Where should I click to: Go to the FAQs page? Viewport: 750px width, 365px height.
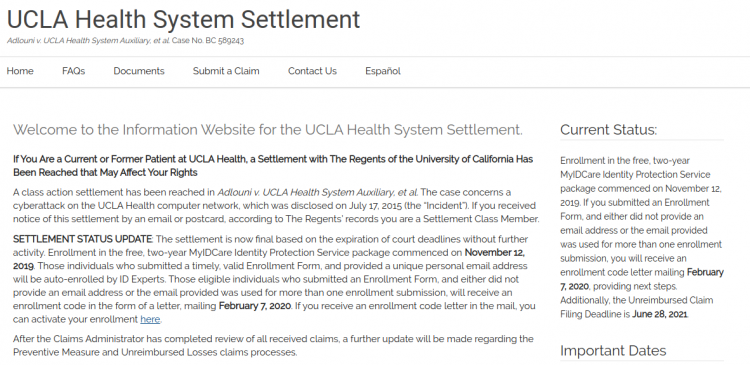pyautogui.click(x=74, y=71)
